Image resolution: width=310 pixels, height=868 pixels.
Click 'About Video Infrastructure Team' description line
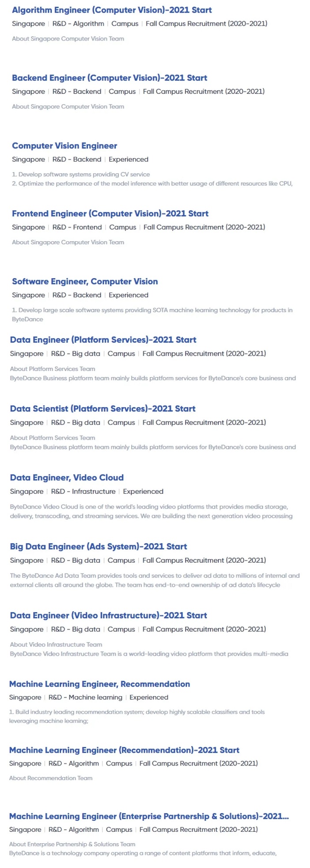56,645
